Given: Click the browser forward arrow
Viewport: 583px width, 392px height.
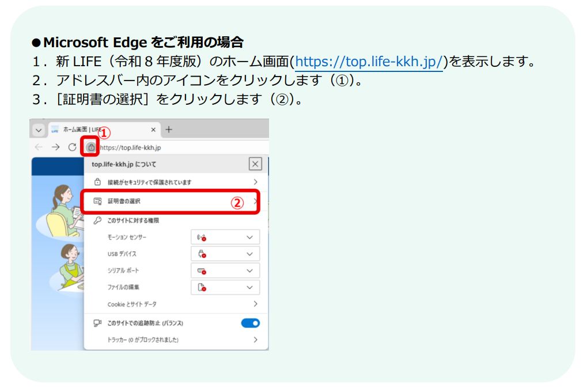Looking at the screenshot, I should click(55, 147).
